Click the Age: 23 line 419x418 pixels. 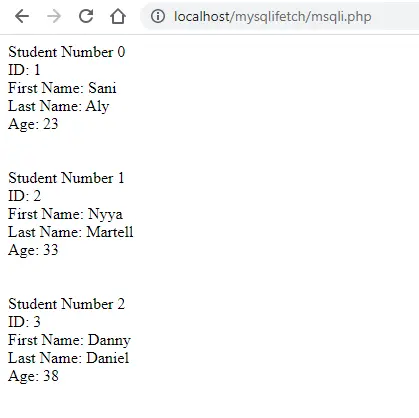click(x=33, y=124)
